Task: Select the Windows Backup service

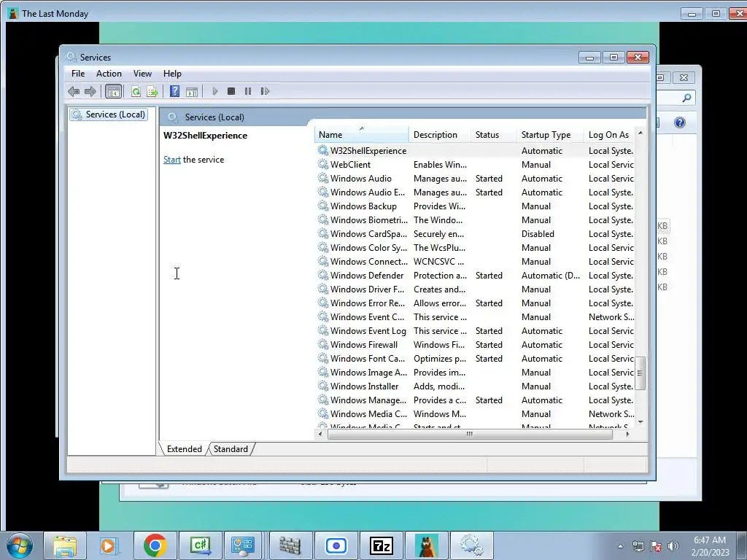Action: (475, 206)
